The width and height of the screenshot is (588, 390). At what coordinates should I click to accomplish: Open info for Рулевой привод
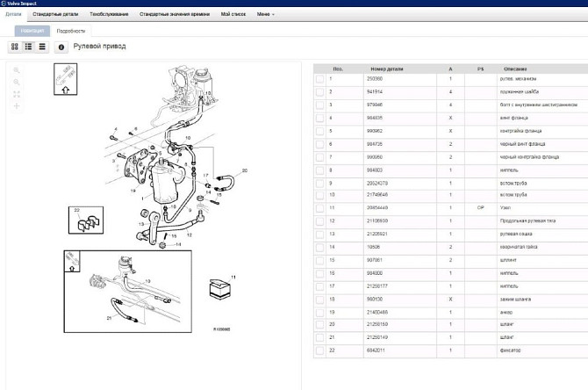pos(61,47)
